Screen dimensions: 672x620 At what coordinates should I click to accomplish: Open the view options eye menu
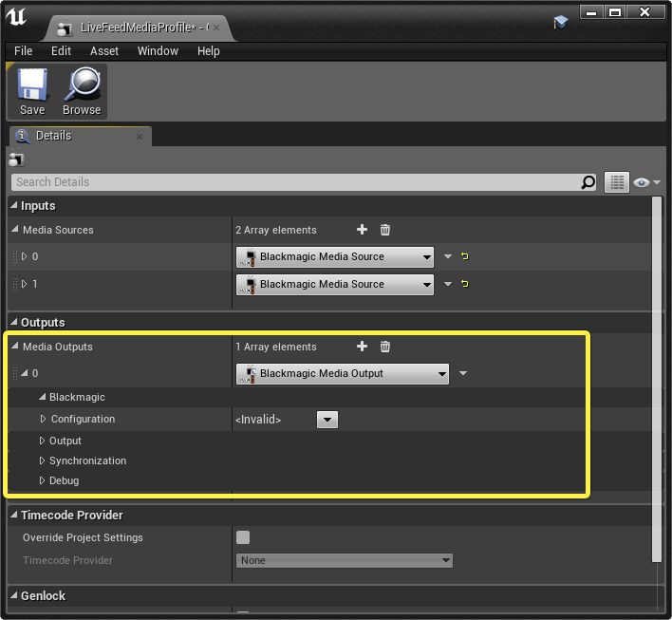[x=646, y=182]
